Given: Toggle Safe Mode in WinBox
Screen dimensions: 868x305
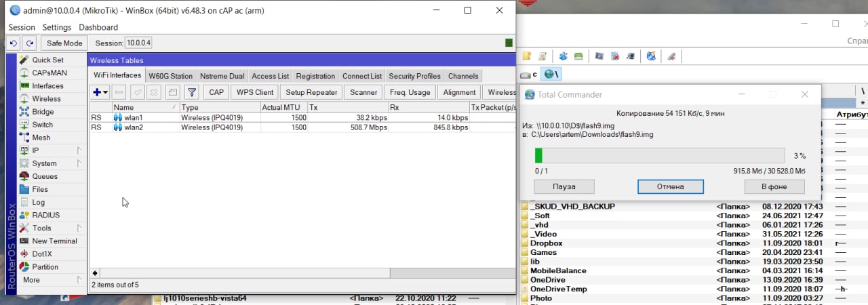Looking at the screenshot, I should click(64, 43).
